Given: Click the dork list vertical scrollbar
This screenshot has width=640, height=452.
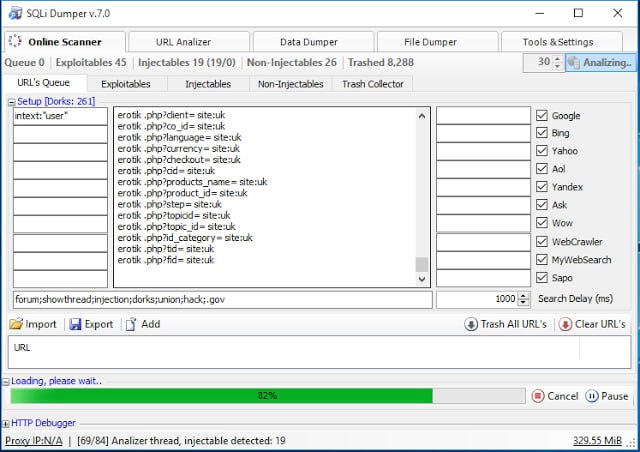Looking at the screenshot, I should click(x=421, y=190).
